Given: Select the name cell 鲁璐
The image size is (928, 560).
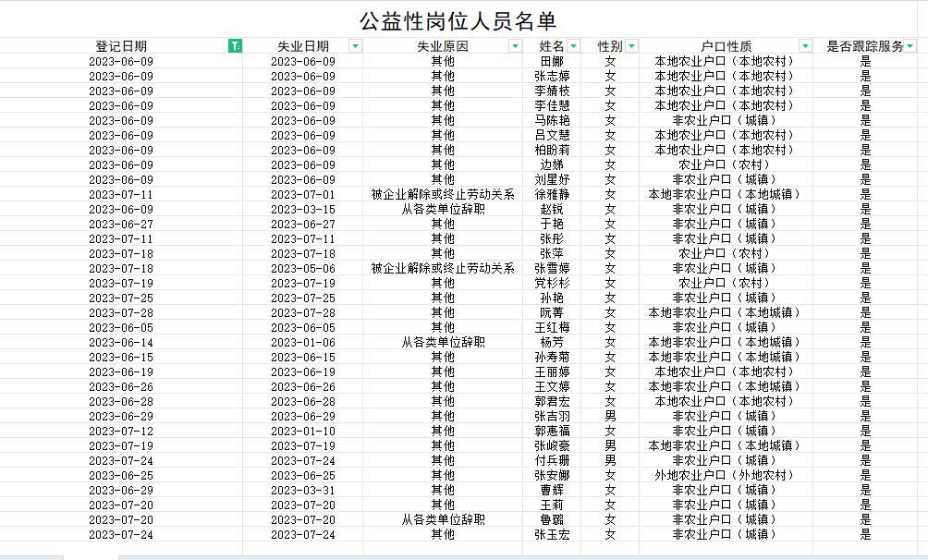Looking at the screenshot, I should 552,520.
